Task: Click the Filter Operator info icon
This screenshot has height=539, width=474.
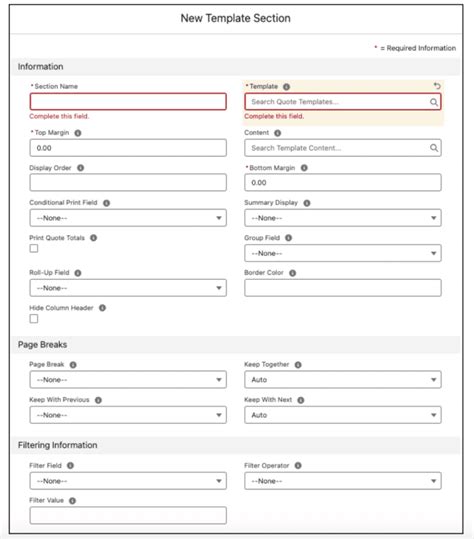Action: (x=298, y=465)
